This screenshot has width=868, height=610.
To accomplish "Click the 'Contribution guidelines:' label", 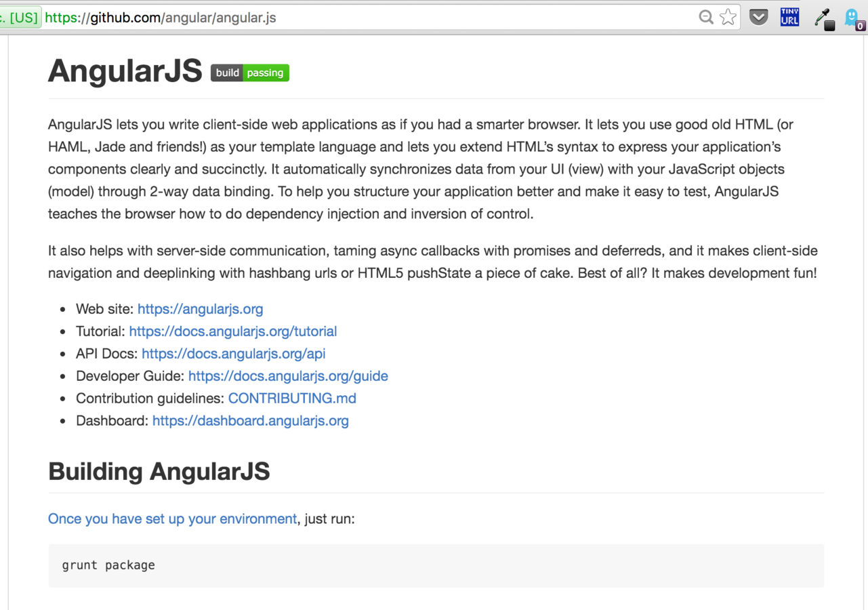I will click(150, 399).
